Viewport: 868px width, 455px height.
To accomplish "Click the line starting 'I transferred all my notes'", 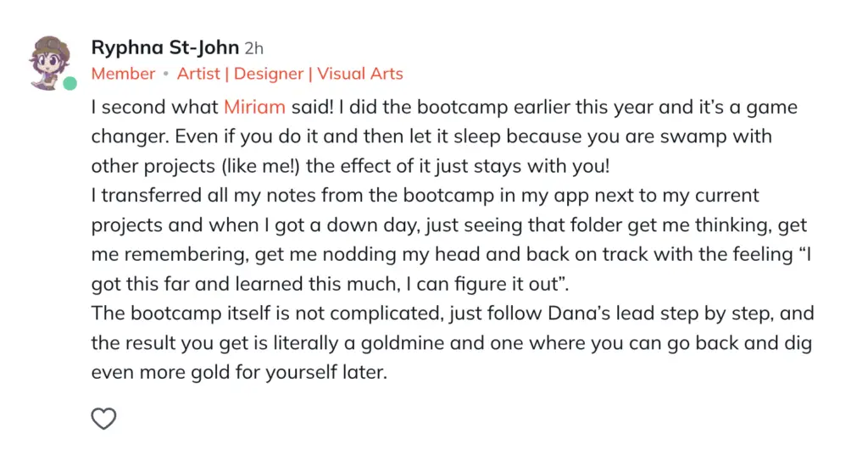I will click(426, 196).
